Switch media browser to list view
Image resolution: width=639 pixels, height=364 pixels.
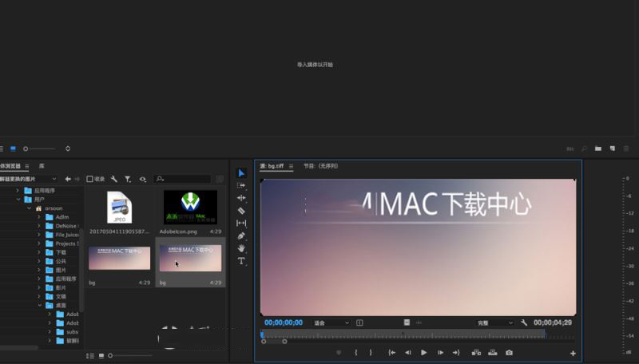(x=90, y=356)
